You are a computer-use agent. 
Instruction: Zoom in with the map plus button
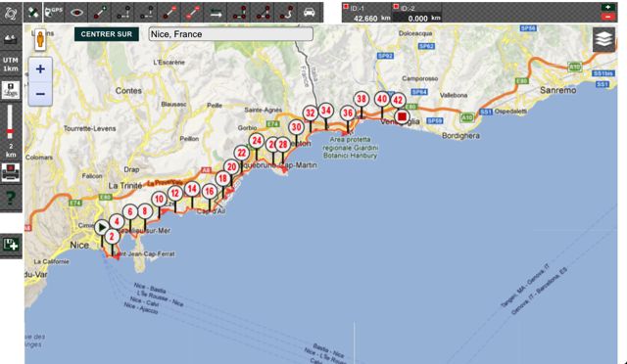40,69
